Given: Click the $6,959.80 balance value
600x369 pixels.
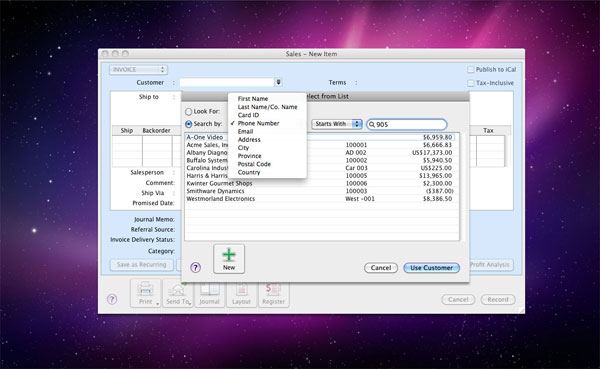Looking at the screenshot, I should (x=437, y=137).
